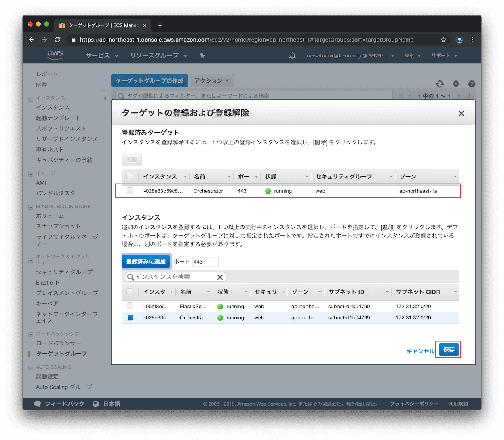Open セキュリティグループ in sidebar
Screen dimensions: 504x440
pyautogui.click(x=64, y=272)
